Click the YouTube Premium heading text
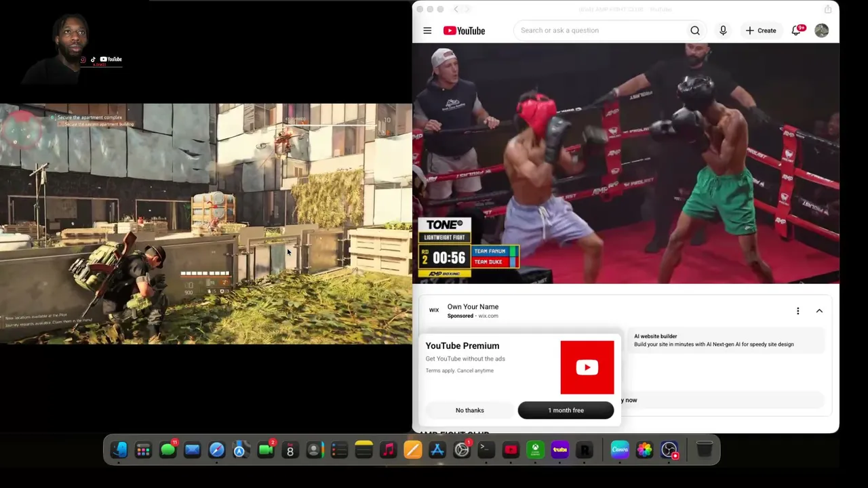Screen dimensions: 868x488 [x=462, y=346]
